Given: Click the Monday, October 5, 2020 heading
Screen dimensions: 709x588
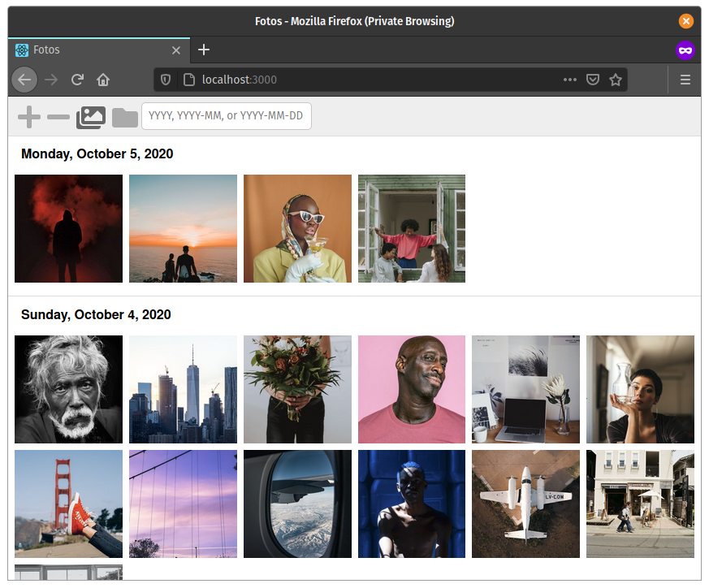Looking at the screenshot, I should tap(97, 153).
